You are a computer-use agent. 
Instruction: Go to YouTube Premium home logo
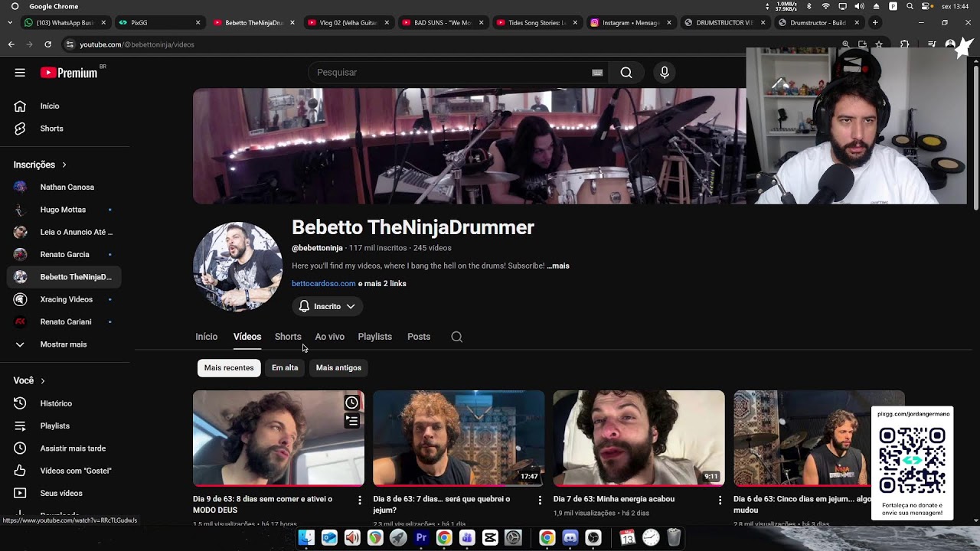coord(69,73)
